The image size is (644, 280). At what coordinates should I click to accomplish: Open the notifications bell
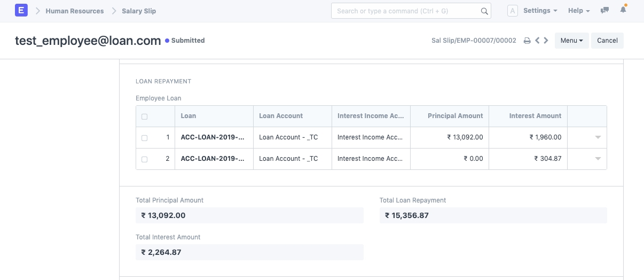coord(623,10)
